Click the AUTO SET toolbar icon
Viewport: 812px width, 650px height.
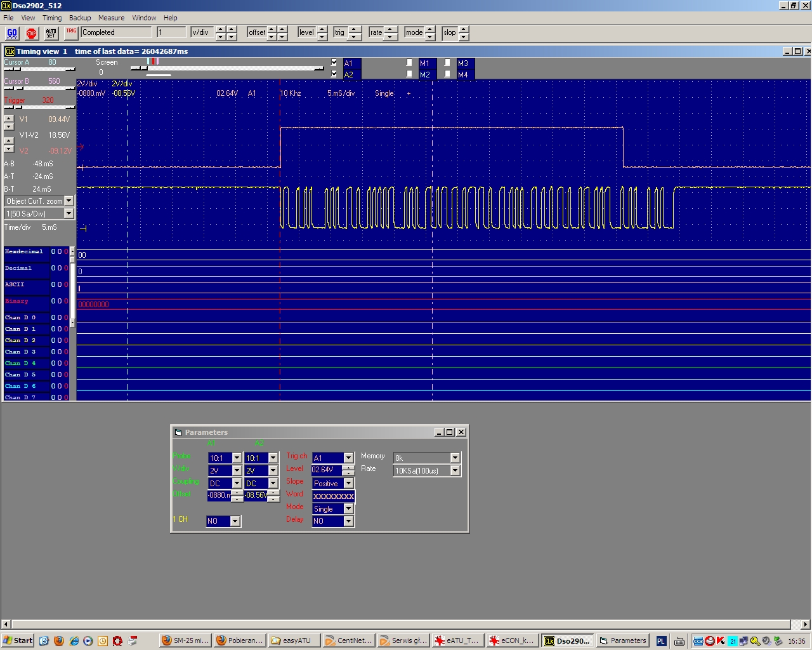(x=51, y=33)
